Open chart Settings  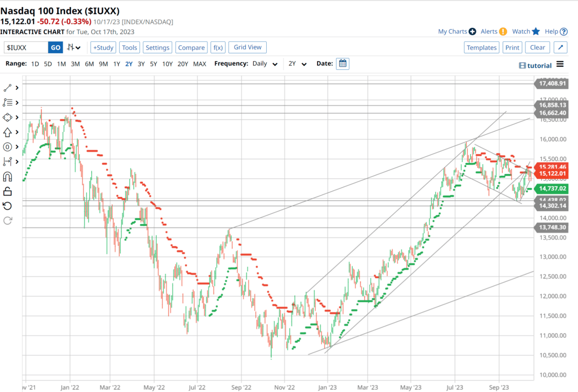(x=157, y=47)
